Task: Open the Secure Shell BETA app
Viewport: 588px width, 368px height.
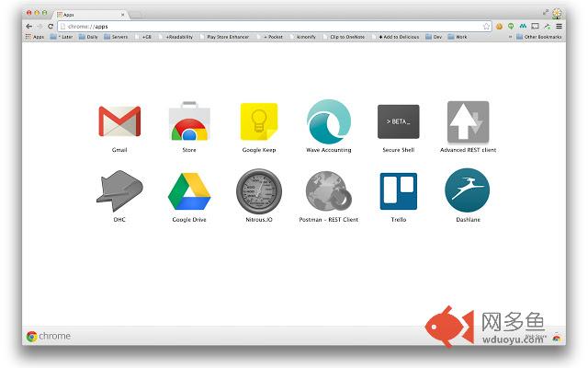Action: [x=398, y=121]
